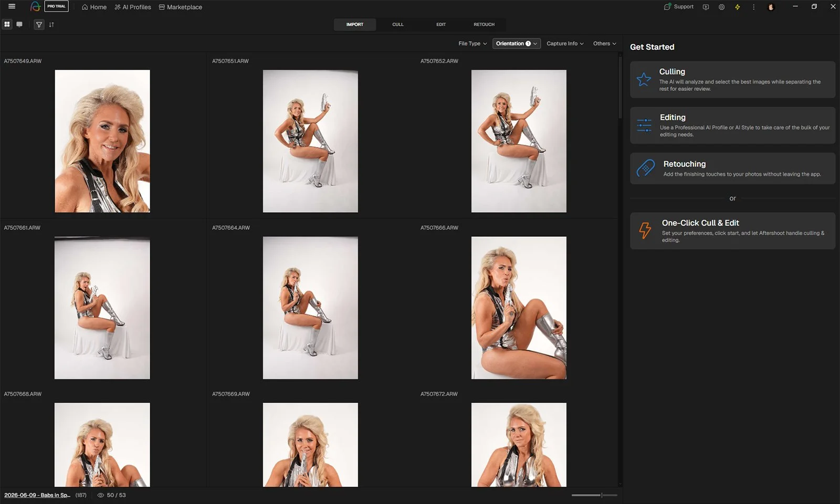This screenshot has height=504, width=840.
Task: Select the RETOUCH tab
Action: coord(484,25)
